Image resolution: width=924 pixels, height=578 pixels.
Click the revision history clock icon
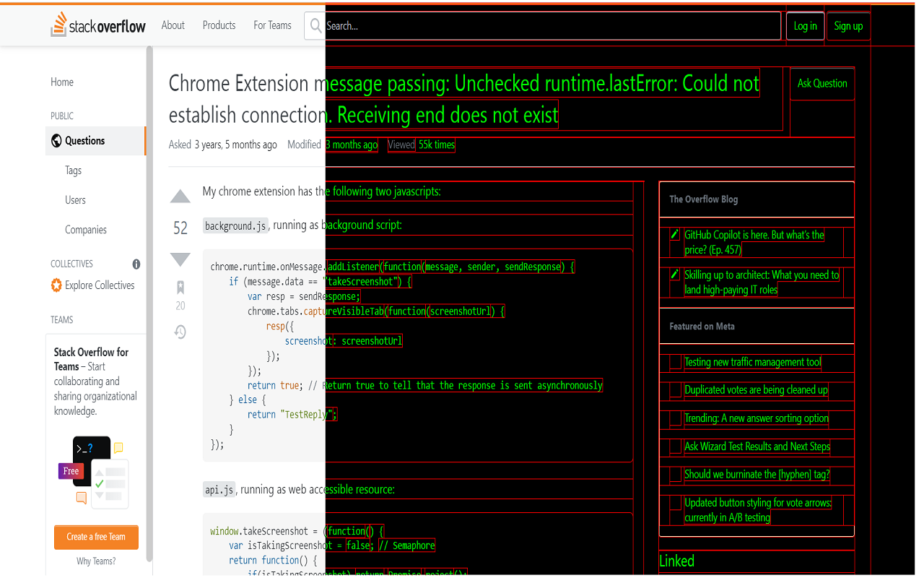(180, 331)
